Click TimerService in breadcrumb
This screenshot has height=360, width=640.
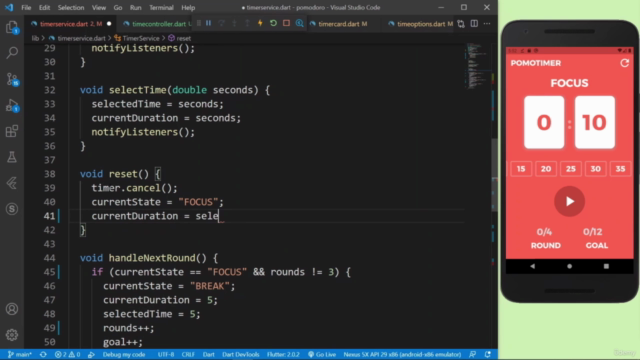pos(141,38)
